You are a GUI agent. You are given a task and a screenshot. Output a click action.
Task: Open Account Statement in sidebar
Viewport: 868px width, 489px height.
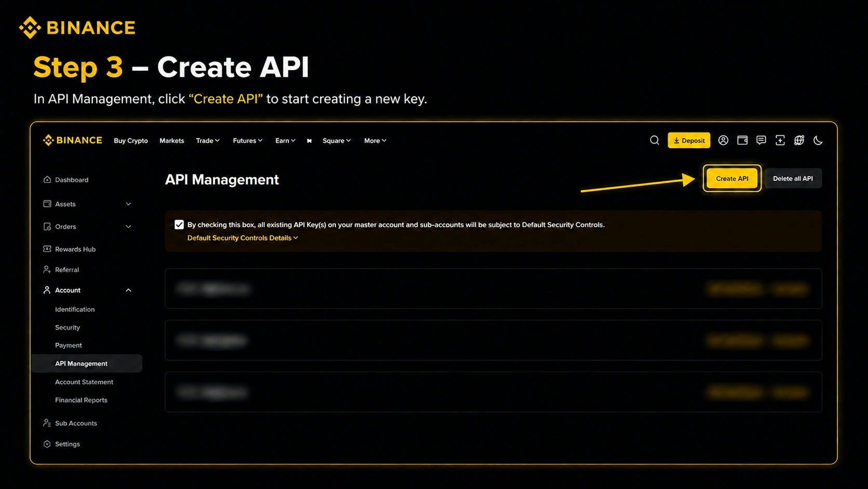(84, 382)
